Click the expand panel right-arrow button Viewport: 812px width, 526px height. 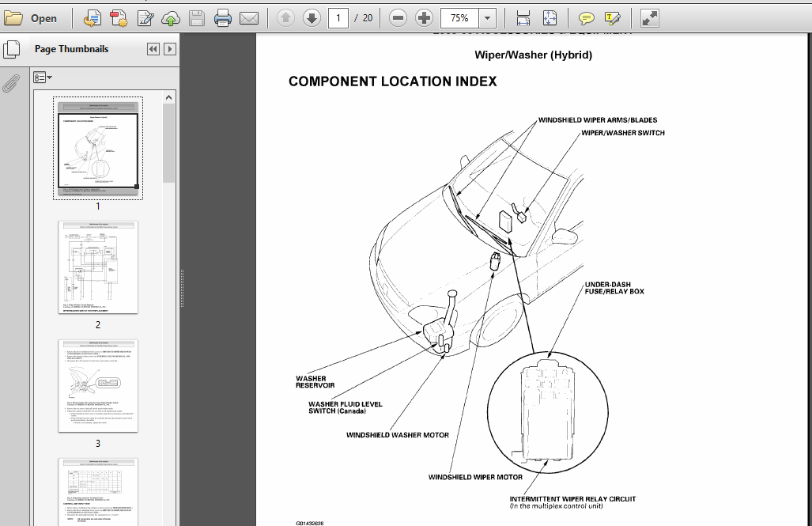point(170,49)
